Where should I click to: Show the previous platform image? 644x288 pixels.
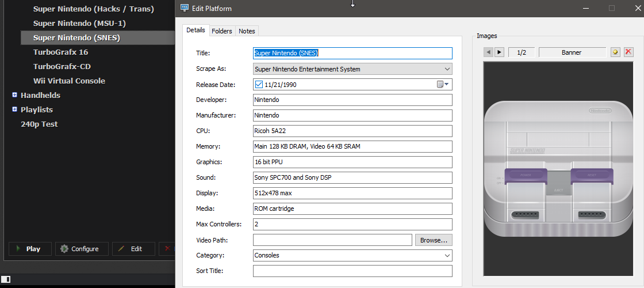(488, 52)
